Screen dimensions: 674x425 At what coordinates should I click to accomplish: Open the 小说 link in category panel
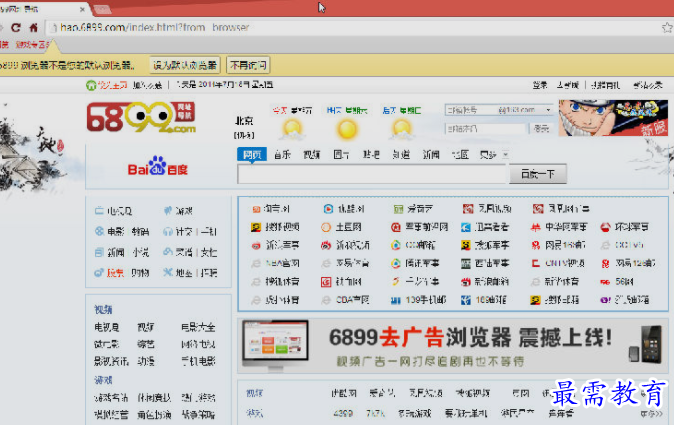tap(141, 252)
